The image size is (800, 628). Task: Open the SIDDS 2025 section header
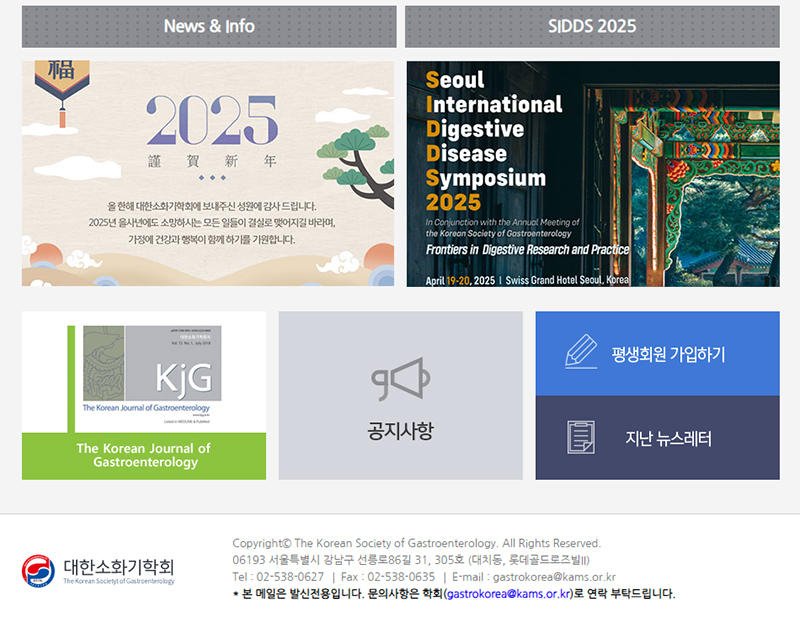[592, 27]
